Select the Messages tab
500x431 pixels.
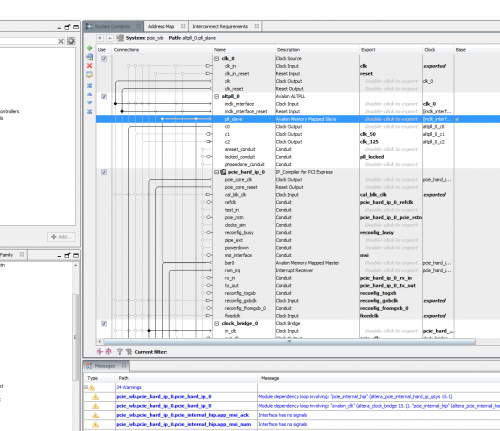pyautogui.click(x=105, y=366)
